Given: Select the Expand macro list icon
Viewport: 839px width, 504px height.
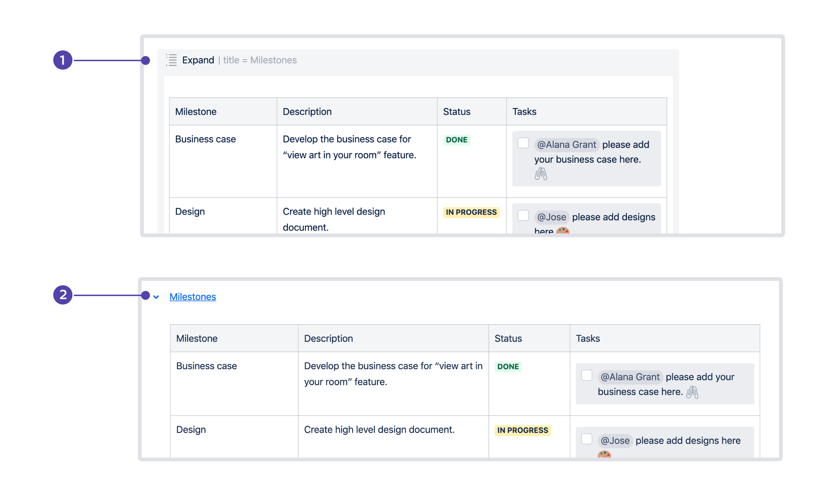Looking at the screenshot, I should coord(172,60).
